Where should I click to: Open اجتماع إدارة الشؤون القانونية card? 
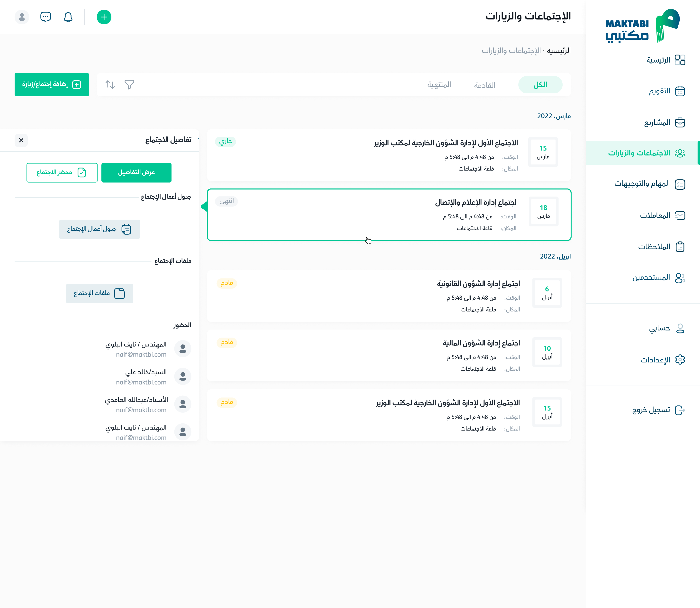389,296
